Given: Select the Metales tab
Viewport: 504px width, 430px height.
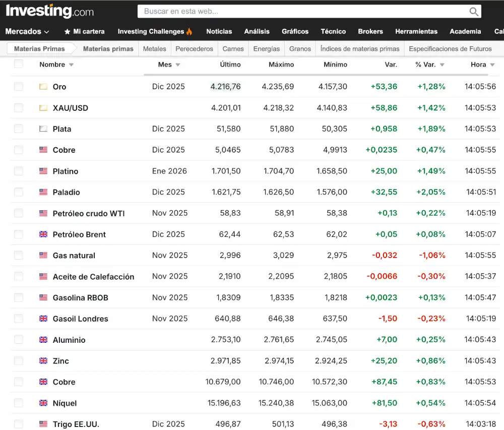Looking at the screenshot, I should pyautogui.click(x=154, y=49).
